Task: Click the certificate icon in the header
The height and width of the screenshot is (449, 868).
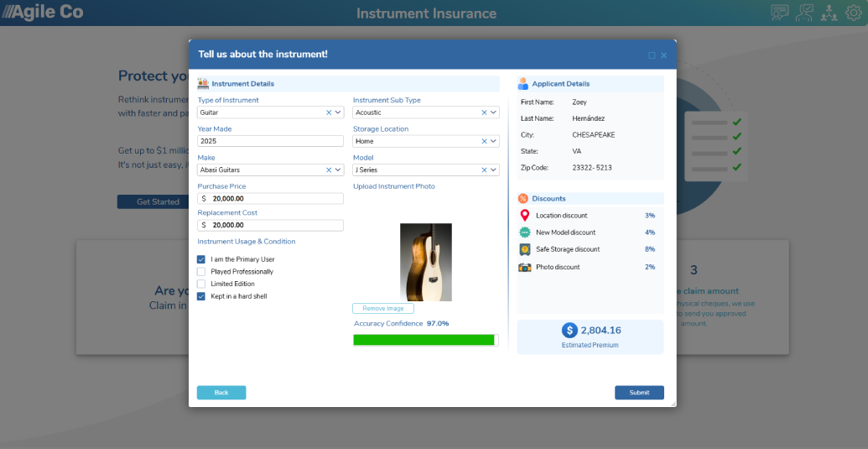Action: pyautogui.click(x=779, y=13)
